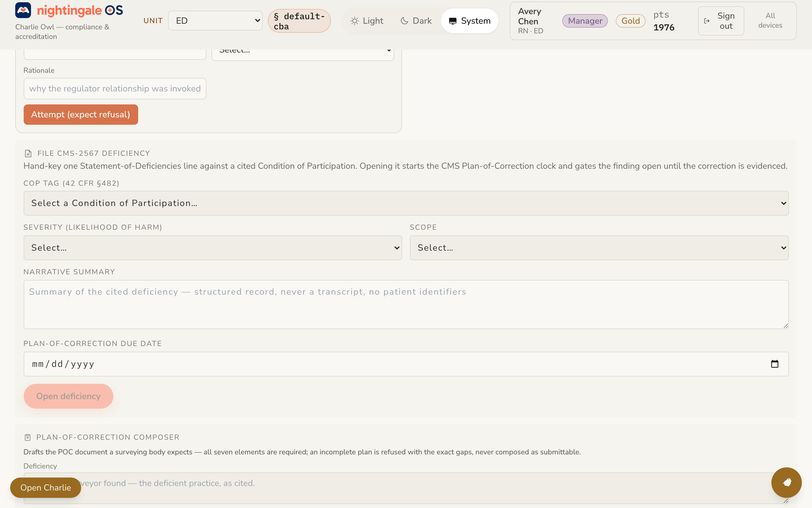The width and height of the screenshot is (812, 508).
Task: Click the 'PLAN-OF-CORRECTION COMPOSER' heading
Action: coord(108,437)
